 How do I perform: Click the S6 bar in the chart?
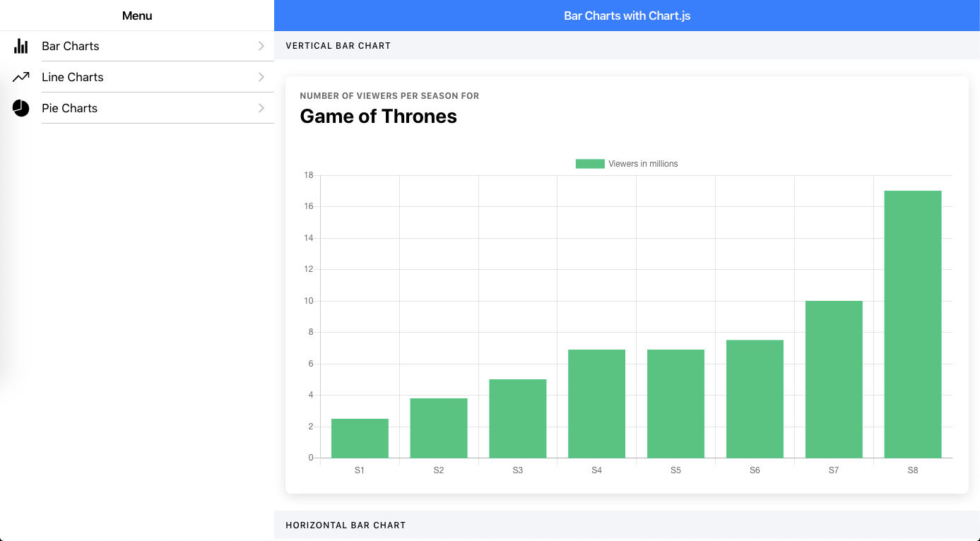755,399
